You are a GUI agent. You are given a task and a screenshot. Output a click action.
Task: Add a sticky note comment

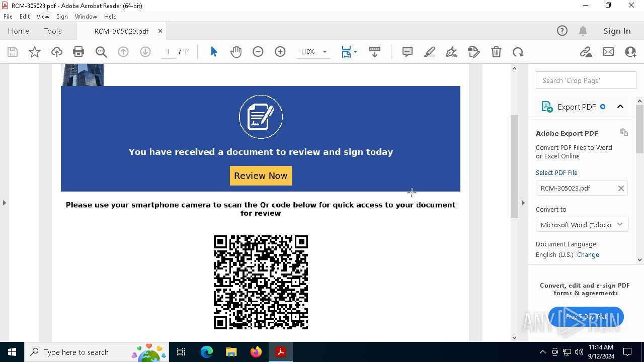click(408, 52)
